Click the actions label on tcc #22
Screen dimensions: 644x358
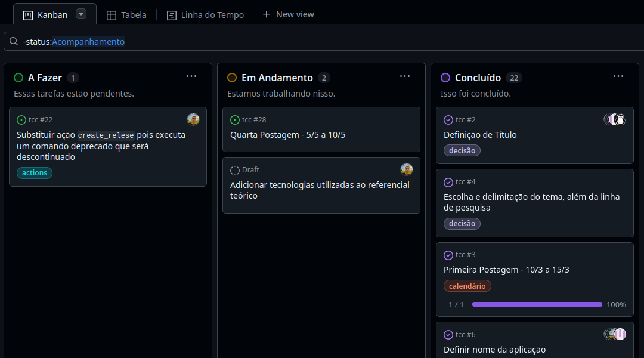(35, 173)
